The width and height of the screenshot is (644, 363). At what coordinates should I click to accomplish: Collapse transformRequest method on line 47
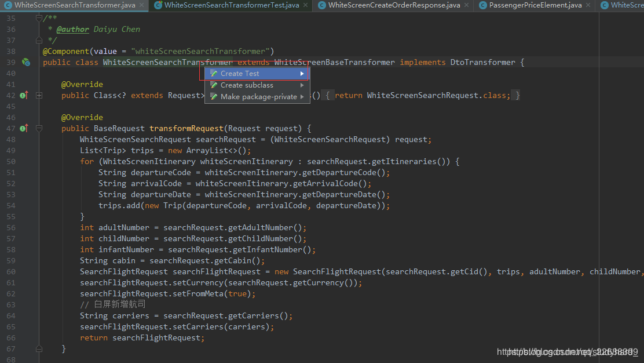(x=39, y=128)
